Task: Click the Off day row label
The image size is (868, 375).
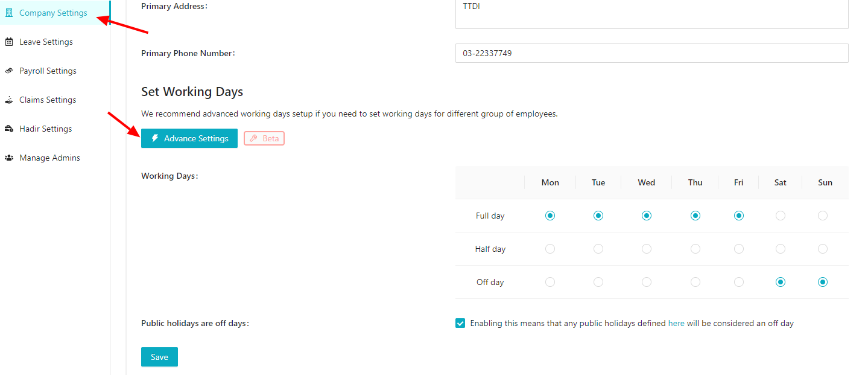Action: point(490,282)
